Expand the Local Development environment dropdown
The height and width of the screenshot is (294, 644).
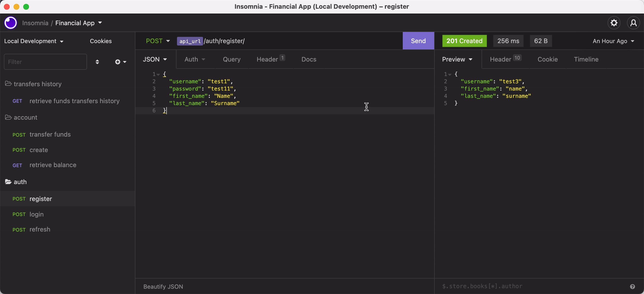point(34,41)
